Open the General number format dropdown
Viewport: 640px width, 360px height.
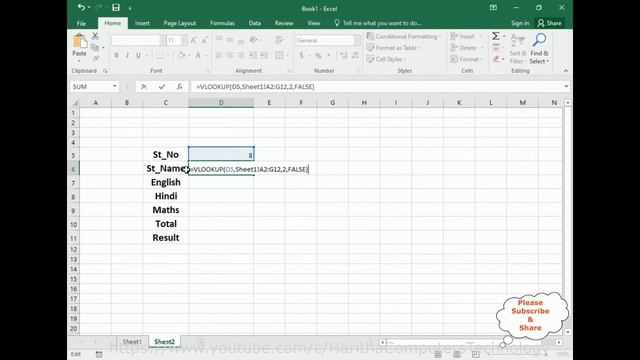coord(357,40)
